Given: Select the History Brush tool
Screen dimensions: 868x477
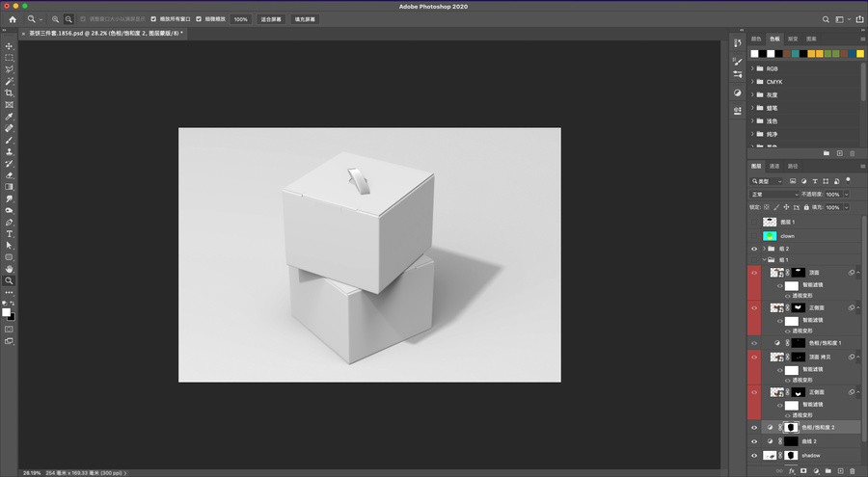Looking at the screenshot, I should 9,164.
